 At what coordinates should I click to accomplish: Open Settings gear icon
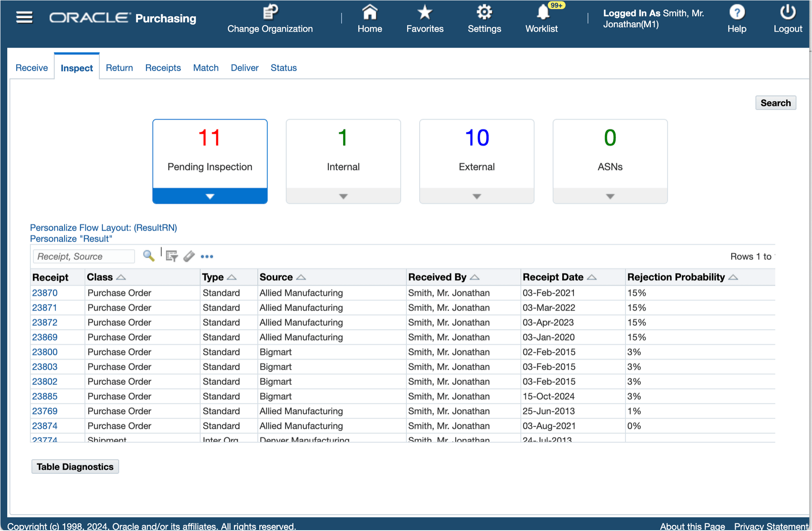click(484, 12)
